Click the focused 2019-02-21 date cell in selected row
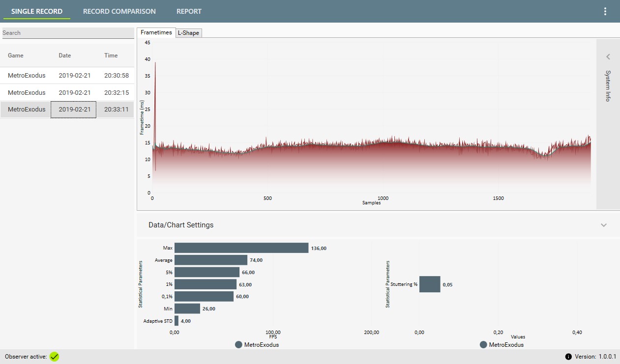 (74, 109)
